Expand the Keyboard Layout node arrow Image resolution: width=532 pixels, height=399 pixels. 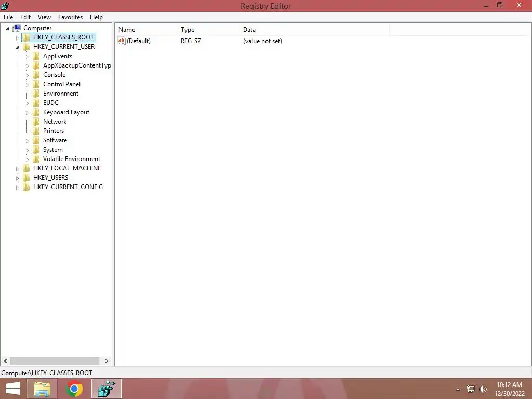(27, 112)
